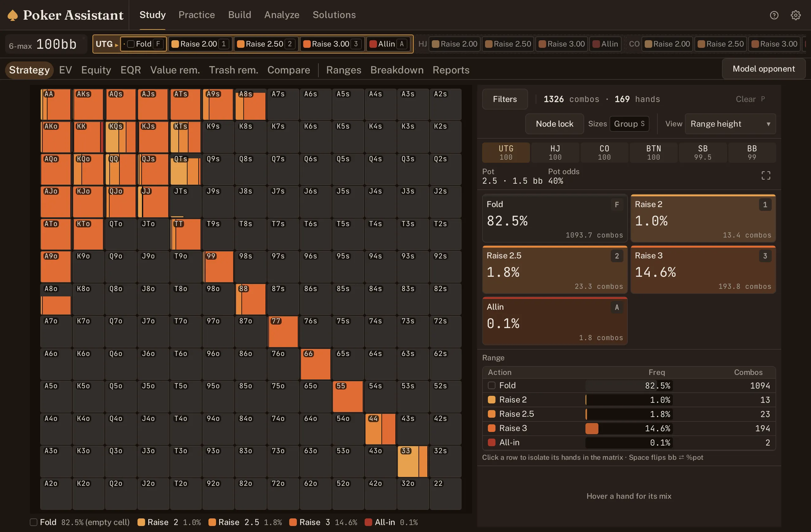Click the AA cell in hand matrix

pos(56,104)
